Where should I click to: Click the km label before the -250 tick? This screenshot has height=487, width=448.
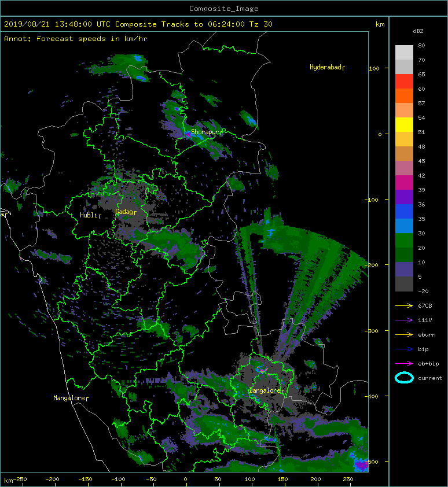pyautogui.click(x=9, y=481)
